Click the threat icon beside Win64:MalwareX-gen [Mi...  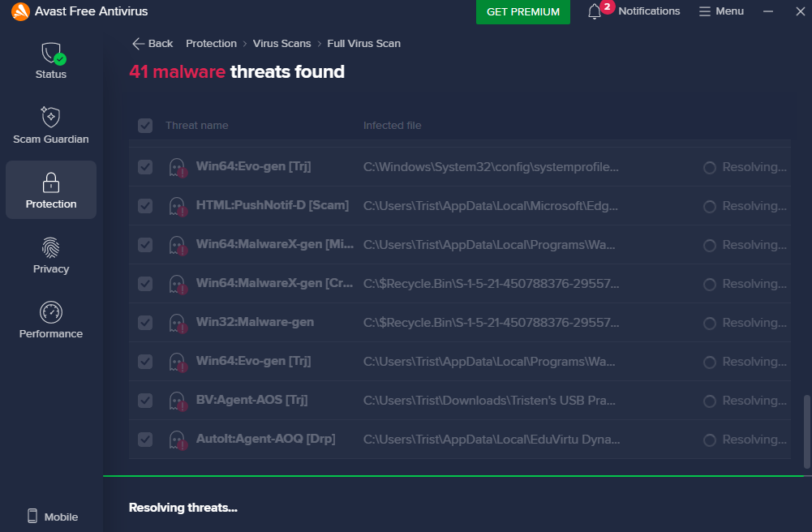(178, 245)
